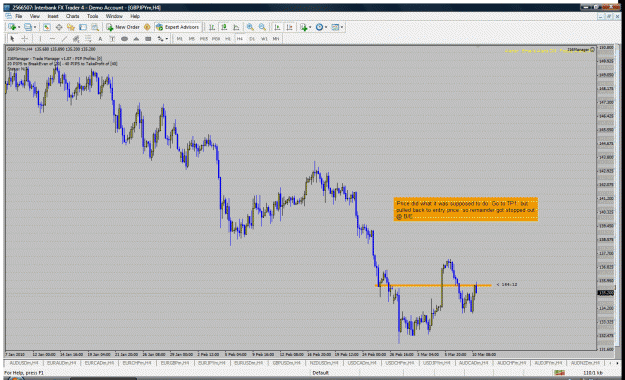Select the Trendline drawing tool
The width and height of the screenshot is (625, 380).
pos(64,39)
